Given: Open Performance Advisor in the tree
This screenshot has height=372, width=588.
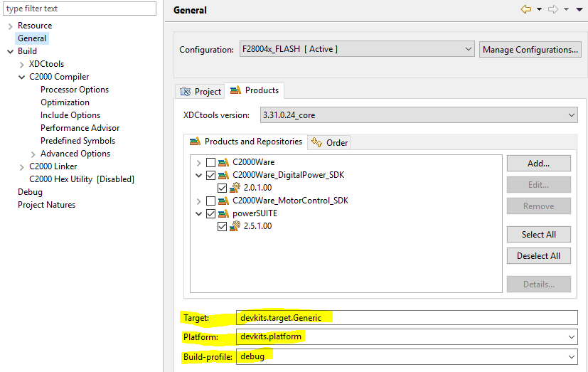Looking at the screenshot, I should tap(80, 128).
